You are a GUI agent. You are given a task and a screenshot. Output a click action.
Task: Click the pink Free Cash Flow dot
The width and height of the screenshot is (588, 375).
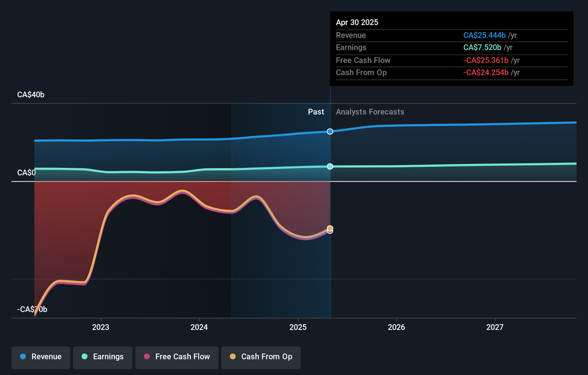147,356
